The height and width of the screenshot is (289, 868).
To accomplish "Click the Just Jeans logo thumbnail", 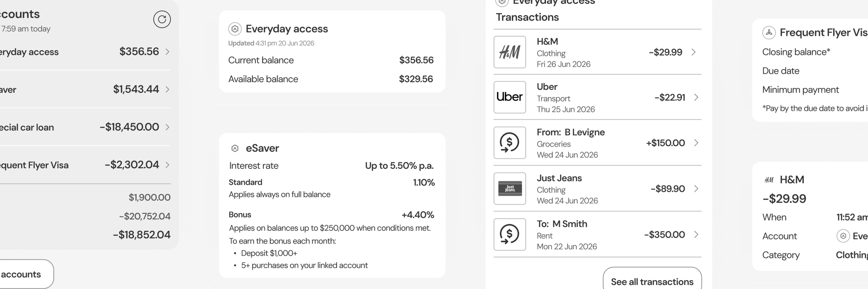I will pos(509,188).
